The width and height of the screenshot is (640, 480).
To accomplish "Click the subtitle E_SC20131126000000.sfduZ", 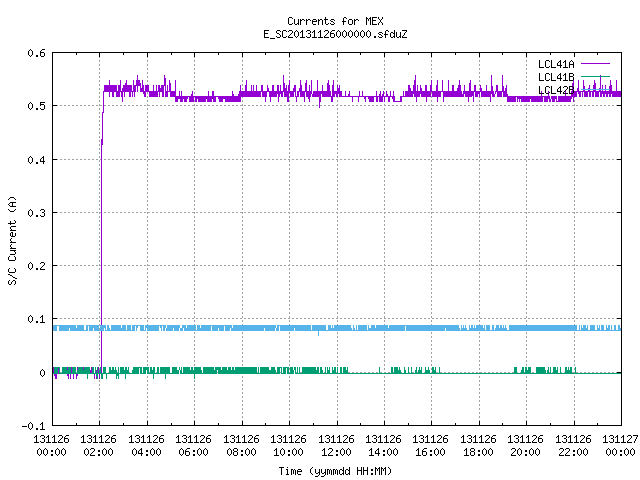I will [x=335, y=34].
